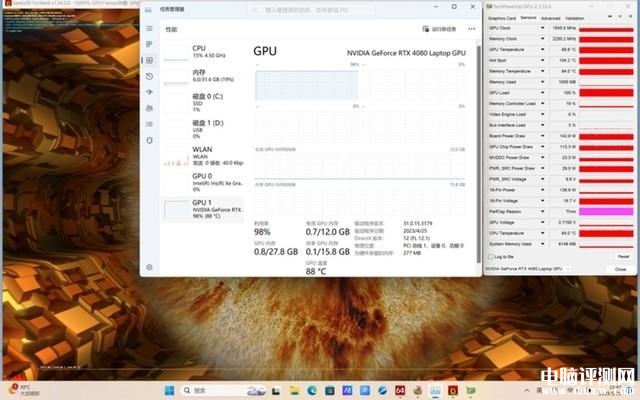Open GPU Clock sensor dropdown in GPU-Z
This screenshot has width=640, height=400.
(542, 28)
